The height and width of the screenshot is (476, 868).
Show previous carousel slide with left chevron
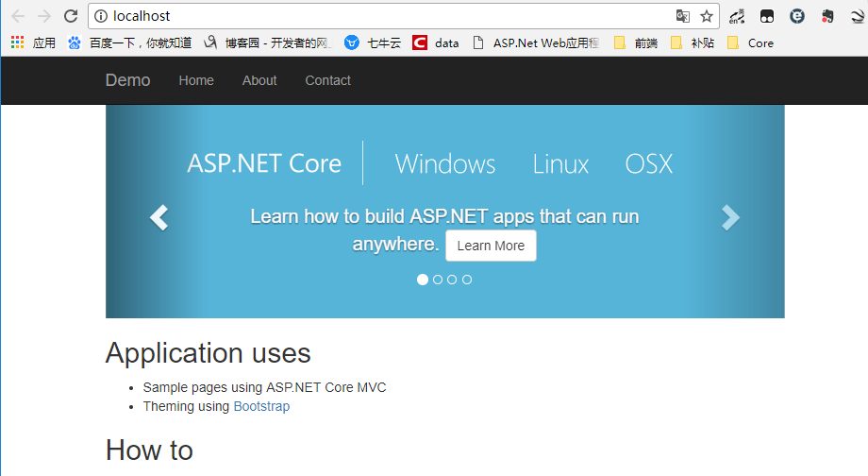click(159, 217)
